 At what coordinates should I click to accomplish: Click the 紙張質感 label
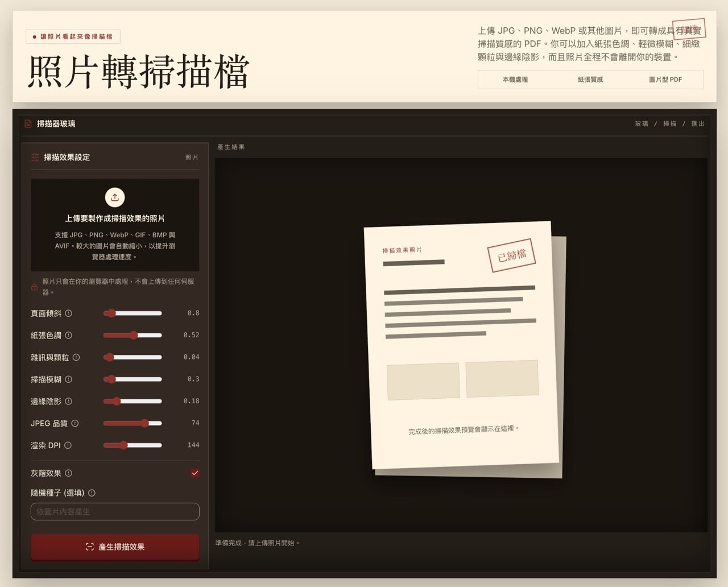coord(590,80)
